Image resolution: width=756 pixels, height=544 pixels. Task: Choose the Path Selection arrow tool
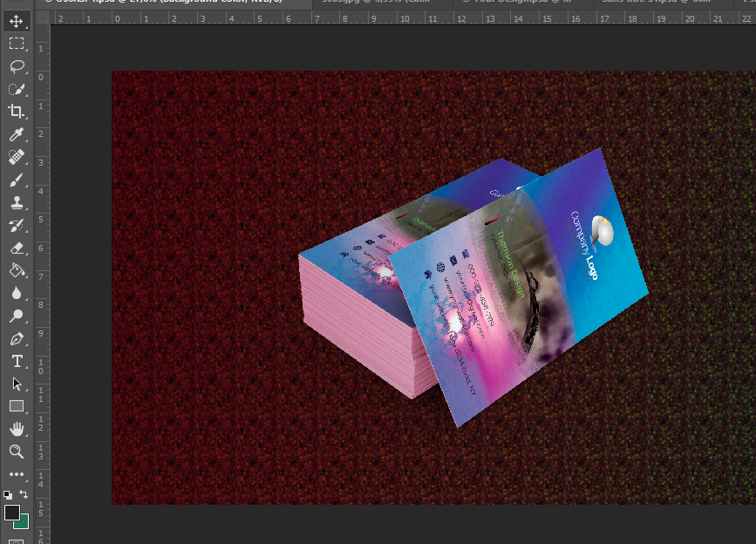[x=17, y=384]
